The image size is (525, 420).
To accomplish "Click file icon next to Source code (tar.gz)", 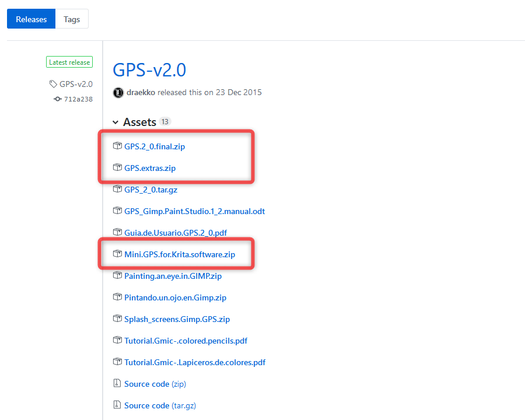I will click(x=117, y=405).
